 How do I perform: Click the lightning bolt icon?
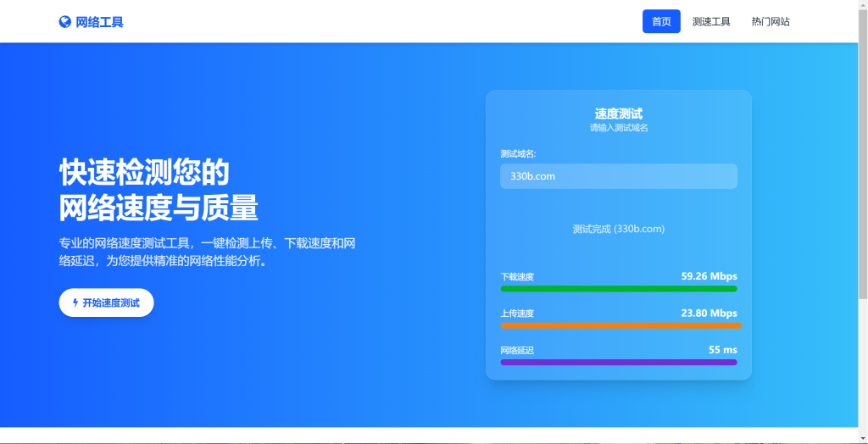pyautogui.click(x=75, y=302)
